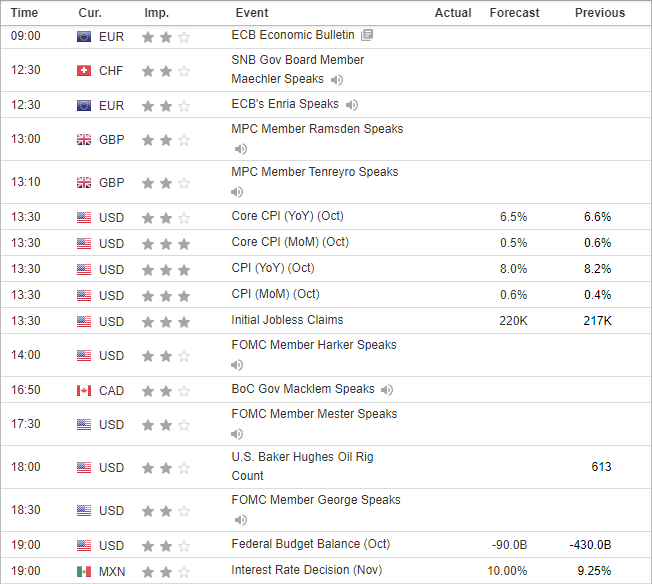
Task: Open SNB Gov Board Member Maechler Speaks event
Action: coord(297,69)
